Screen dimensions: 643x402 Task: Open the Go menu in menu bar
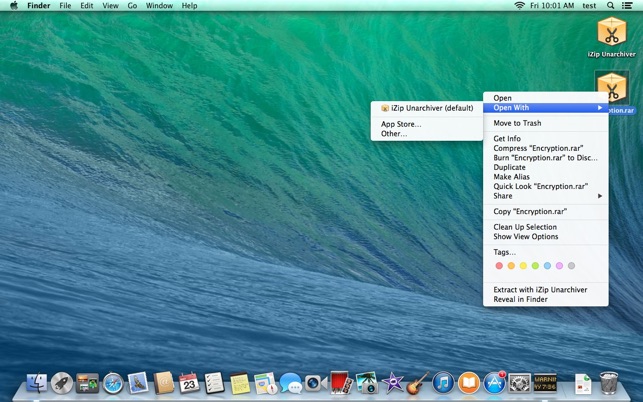click(132, 6)
